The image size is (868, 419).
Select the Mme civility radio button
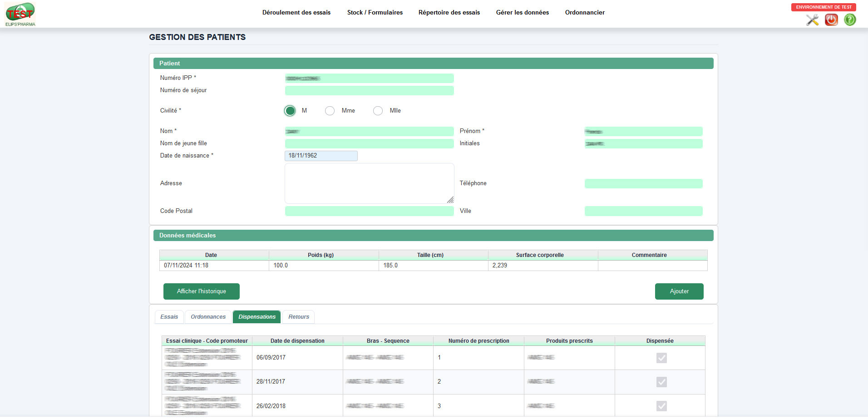coord(330,110)
